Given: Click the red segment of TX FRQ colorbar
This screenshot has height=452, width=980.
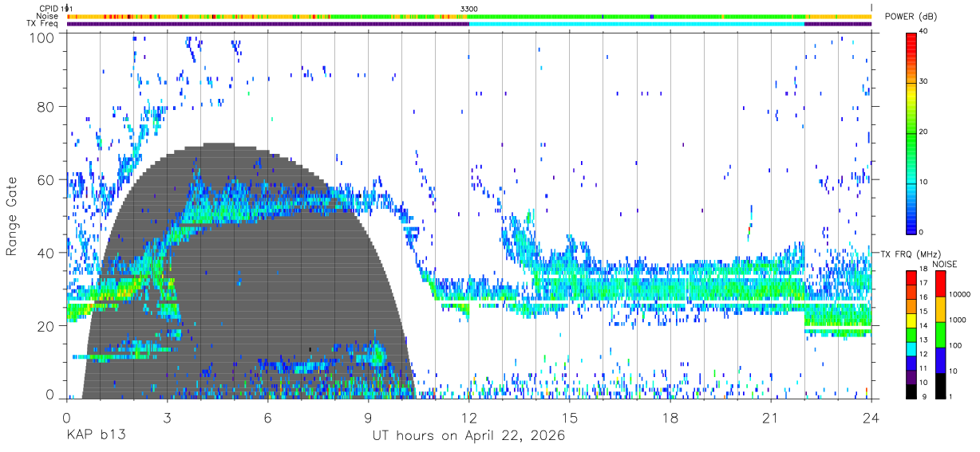Looking at the screenshot, I should pyautogui.click(x=911, y=277).
